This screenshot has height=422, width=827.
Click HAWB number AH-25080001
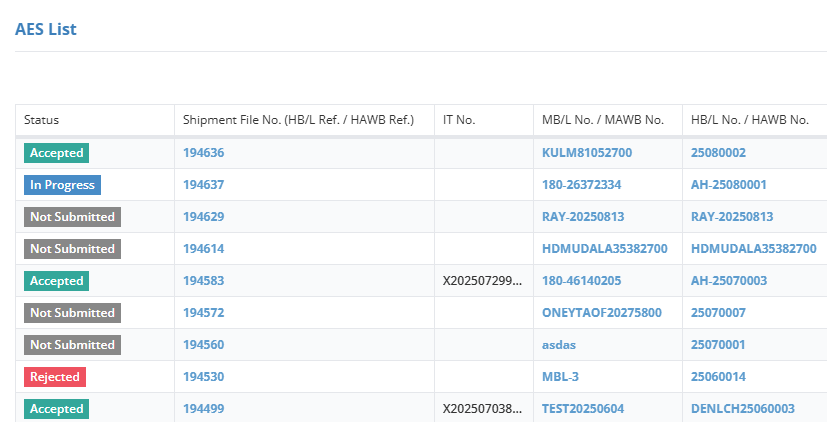[727, 185]
